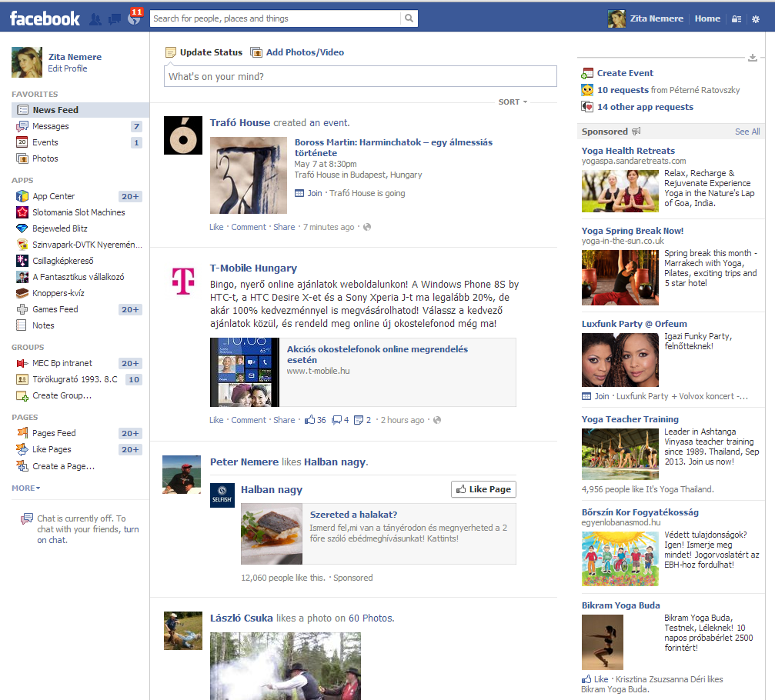Click Luxfunk Party @ Orfeum ad title
Image resolution: width=775 pixels, height=700 pixels.
coord(634,324)
